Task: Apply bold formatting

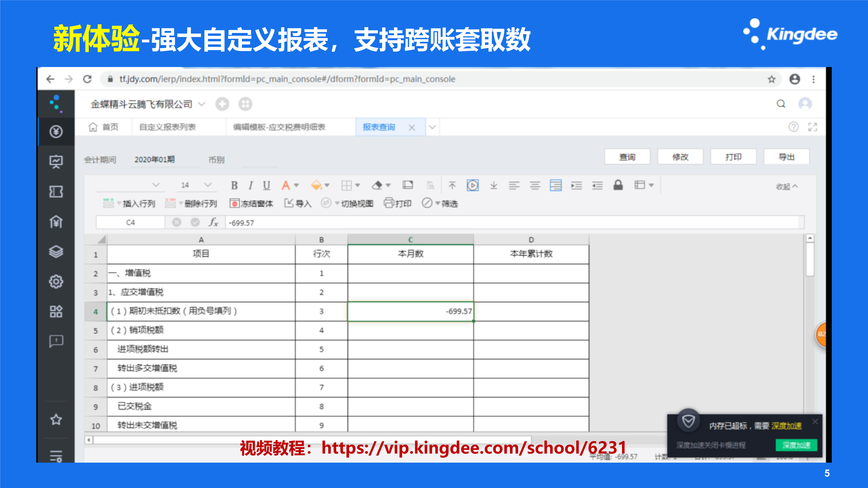Action: tap(234, 185)
